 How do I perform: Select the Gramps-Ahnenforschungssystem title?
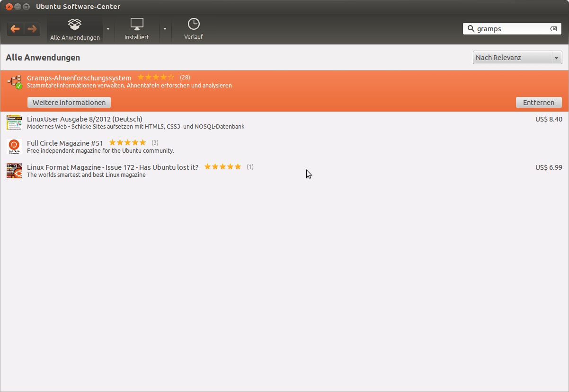[x=79, y=78]
